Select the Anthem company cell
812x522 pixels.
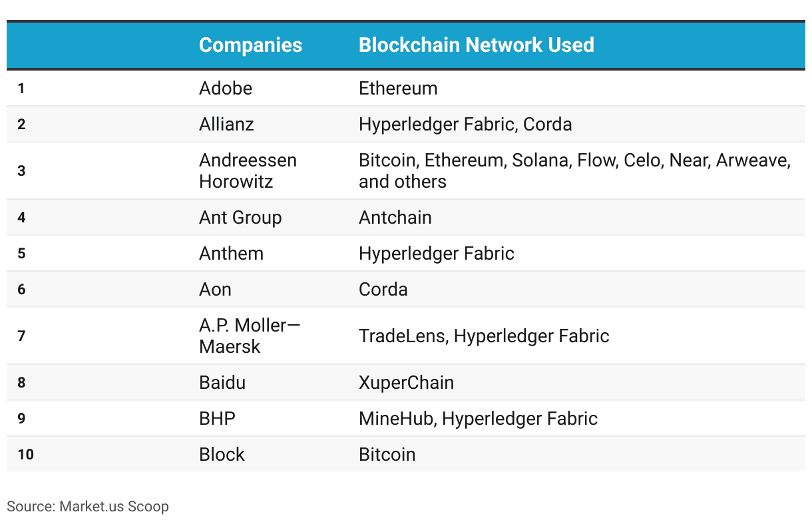point(231,254)
